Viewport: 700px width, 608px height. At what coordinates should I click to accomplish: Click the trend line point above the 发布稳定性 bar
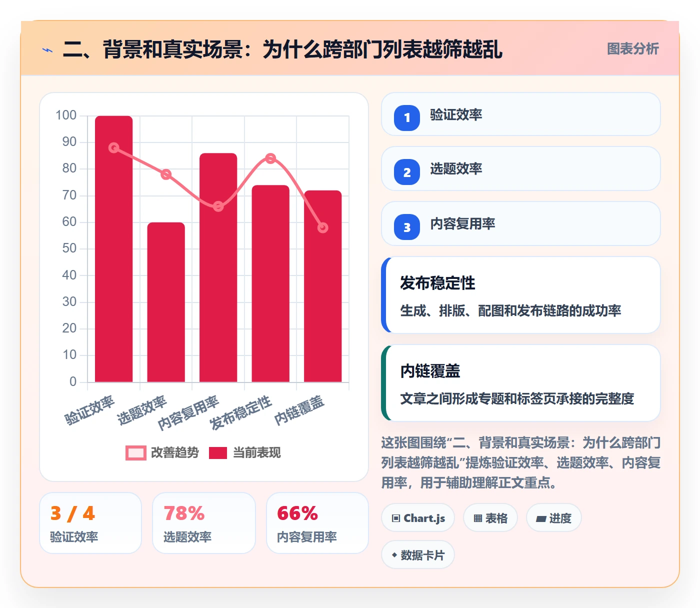click(270, 158)
